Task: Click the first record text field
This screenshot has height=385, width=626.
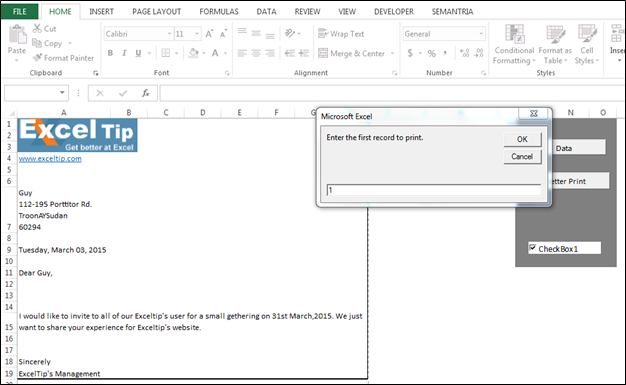Action: (x=434, y=190)
